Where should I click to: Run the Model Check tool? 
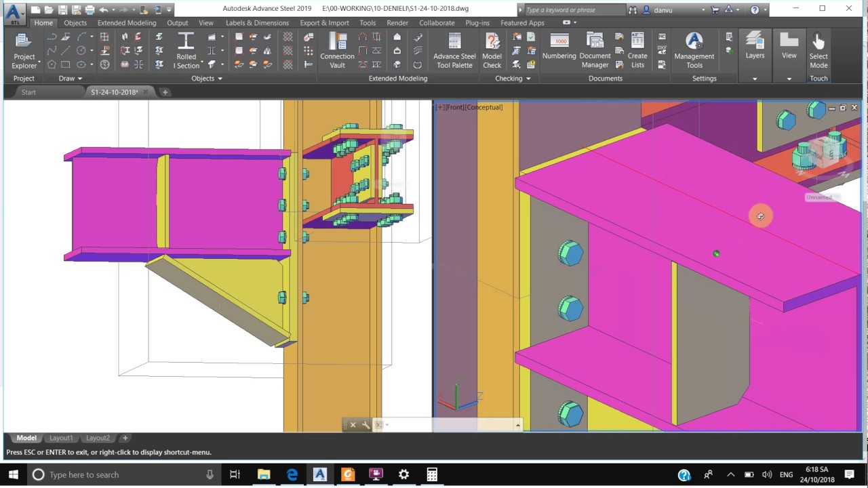[x=492, y=51]
